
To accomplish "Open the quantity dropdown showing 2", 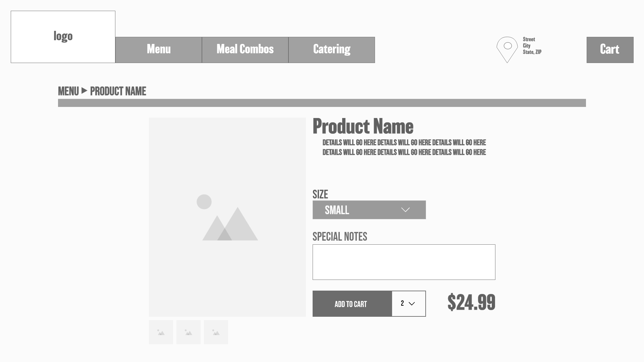I will [409, 304].
